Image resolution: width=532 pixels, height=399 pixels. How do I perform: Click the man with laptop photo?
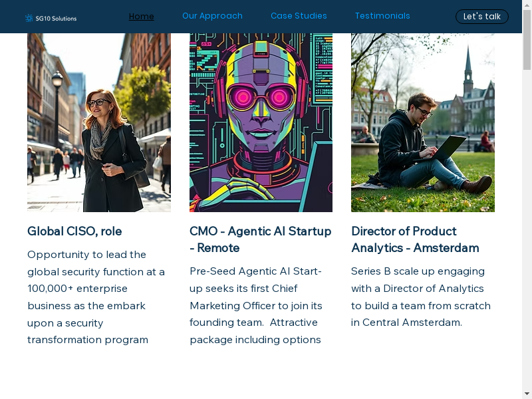[423, 122]
